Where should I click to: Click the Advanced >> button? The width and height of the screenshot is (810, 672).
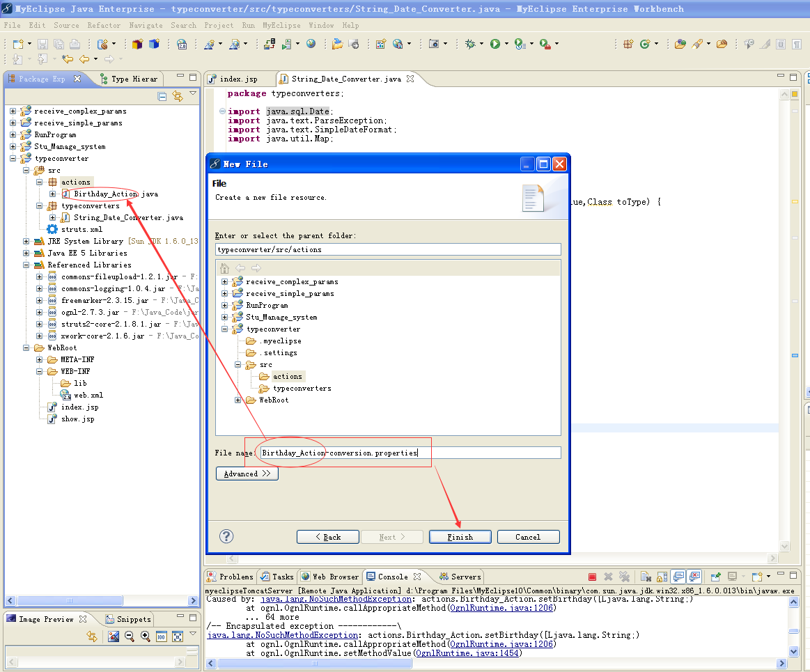(247, 474)
